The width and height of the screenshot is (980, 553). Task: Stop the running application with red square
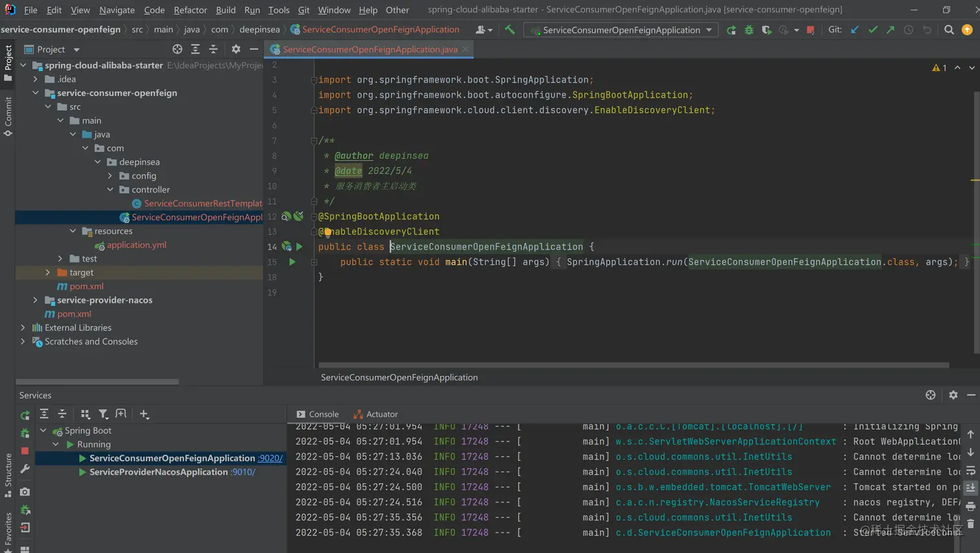pos(810,30)
